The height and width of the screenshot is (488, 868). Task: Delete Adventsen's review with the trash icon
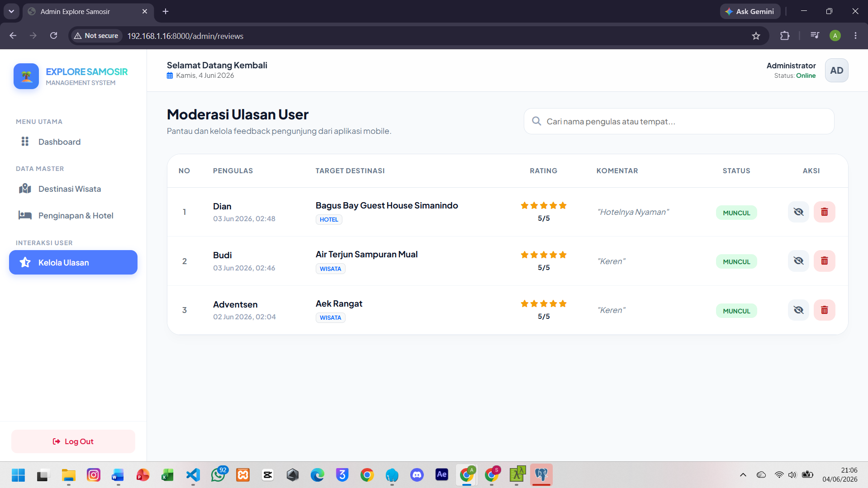tap(824, 310)
